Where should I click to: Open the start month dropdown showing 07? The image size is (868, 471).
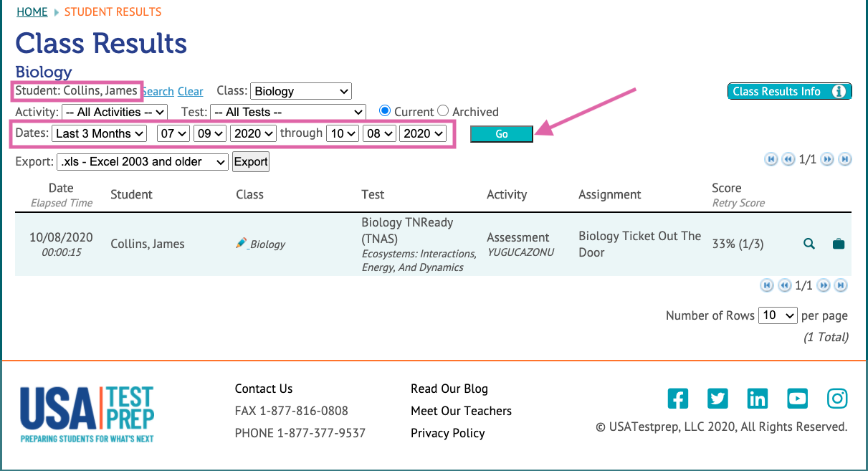pyautogui.click(x=173, y=133)
